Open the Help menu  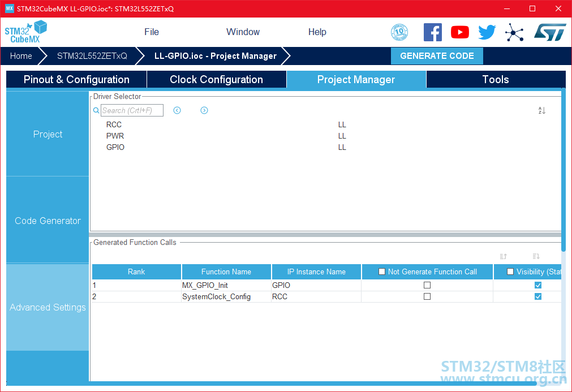(x=317, y=32)
